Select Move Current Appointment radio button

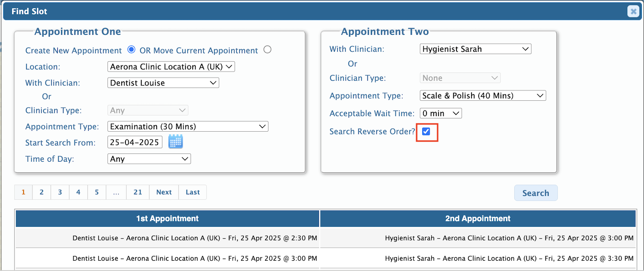(268, 50)
